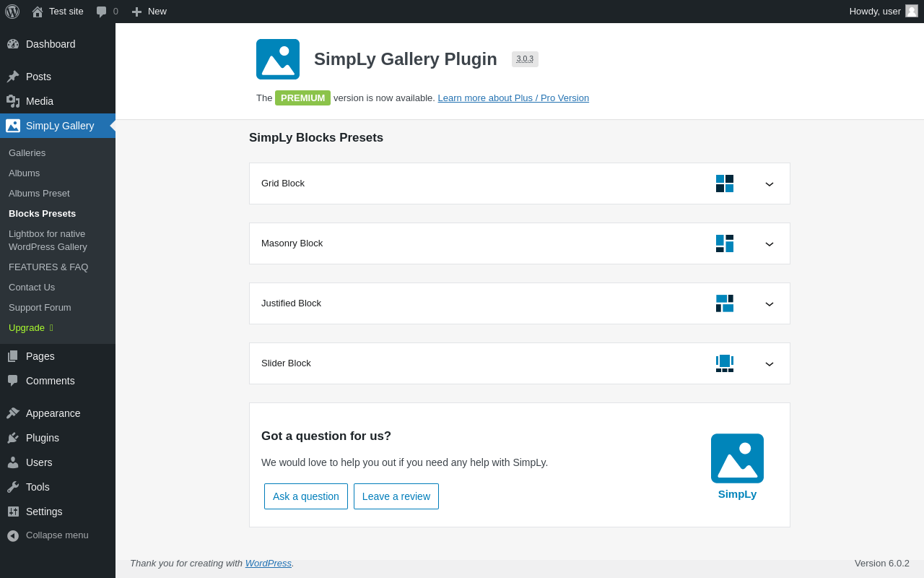
Task: Add new content via New button
Action: [x=149, y=12]
